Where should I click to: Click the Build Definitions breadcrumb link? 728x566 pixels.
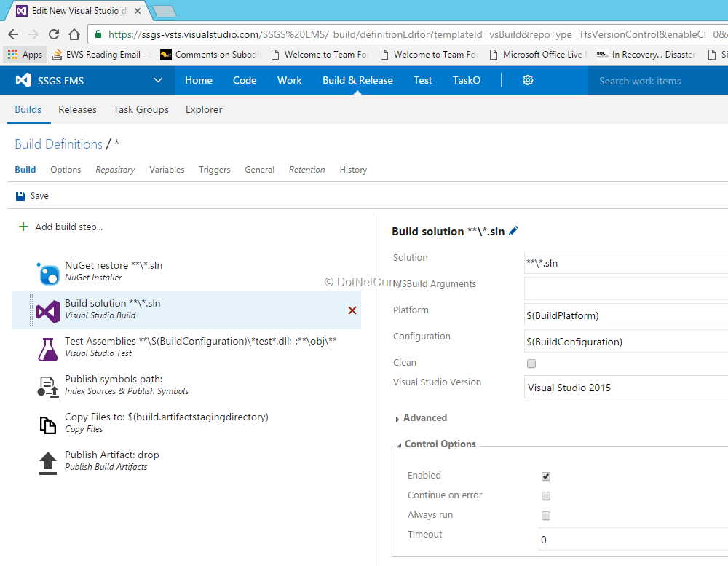tap(58, 144)
